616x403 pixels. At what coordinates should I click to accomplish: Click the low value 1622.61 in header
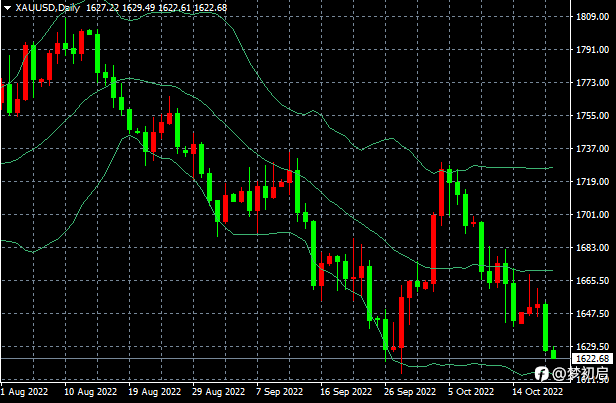coord(174,7)
